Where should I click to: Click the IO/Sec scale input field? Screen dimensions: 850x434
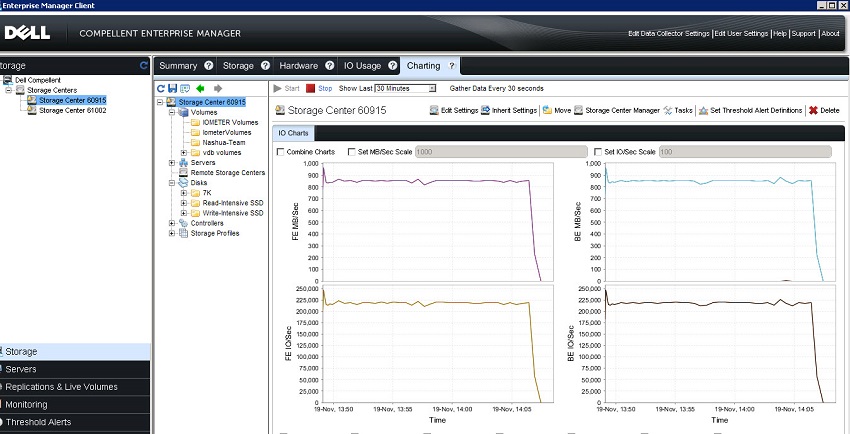(745, 152)
